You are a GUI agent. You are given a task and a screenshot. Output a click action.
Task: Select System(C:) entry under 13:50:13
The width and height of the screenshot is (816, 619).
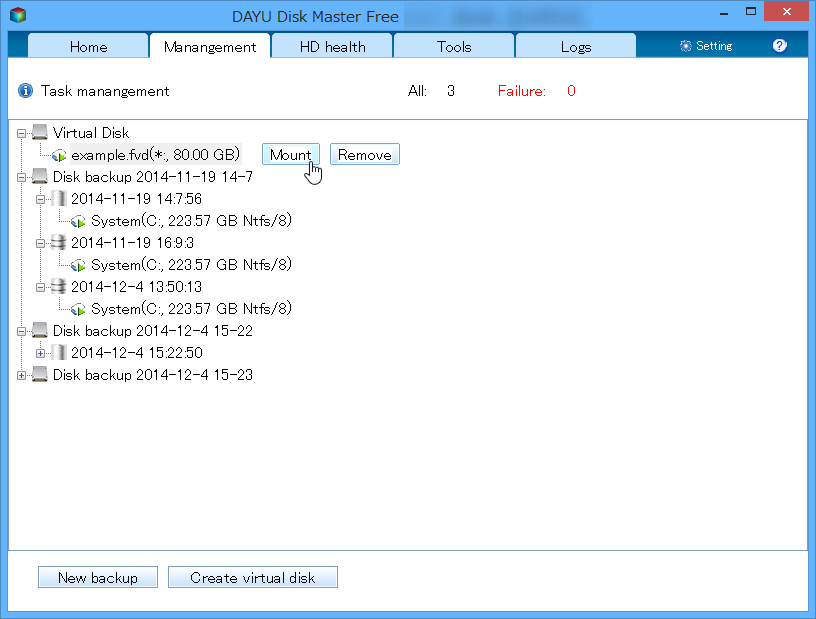pos(191,309)
